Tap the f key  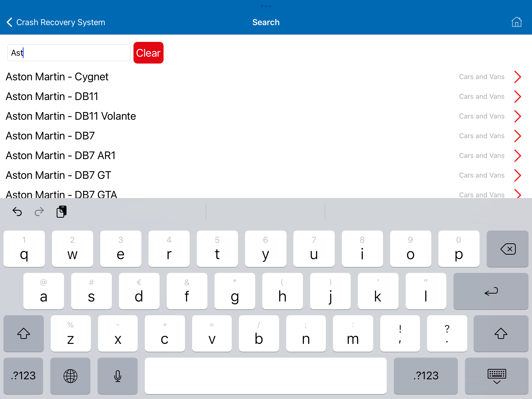pos(187,291)
